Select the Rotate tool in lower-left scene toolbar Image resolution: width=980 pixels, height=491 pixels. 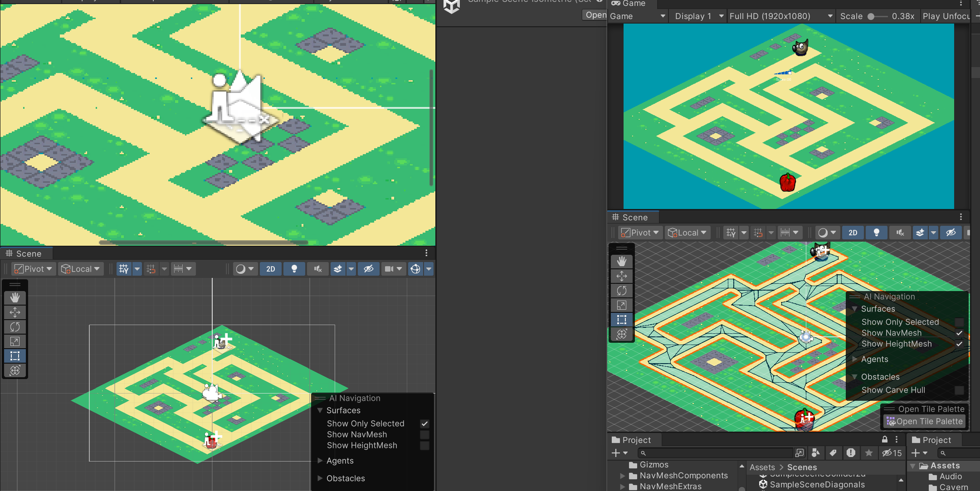[x=15, y=327]
